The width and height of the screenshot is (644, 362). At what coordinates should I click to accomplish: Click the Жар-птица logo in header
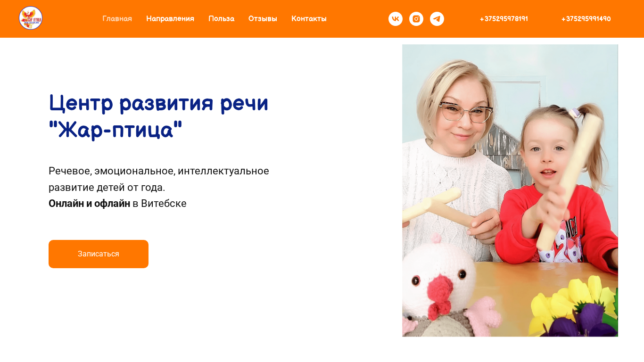(31, 18)
